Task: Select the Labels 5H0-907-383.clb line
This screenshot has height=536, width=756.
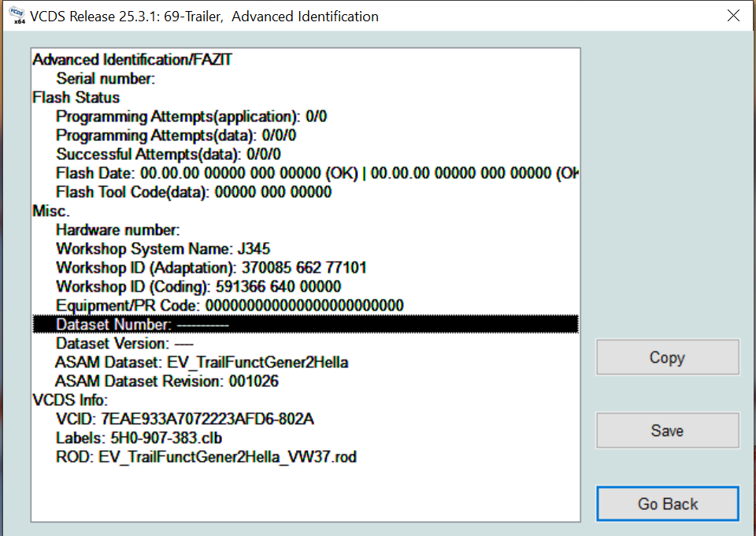Action: click(306, 437)
